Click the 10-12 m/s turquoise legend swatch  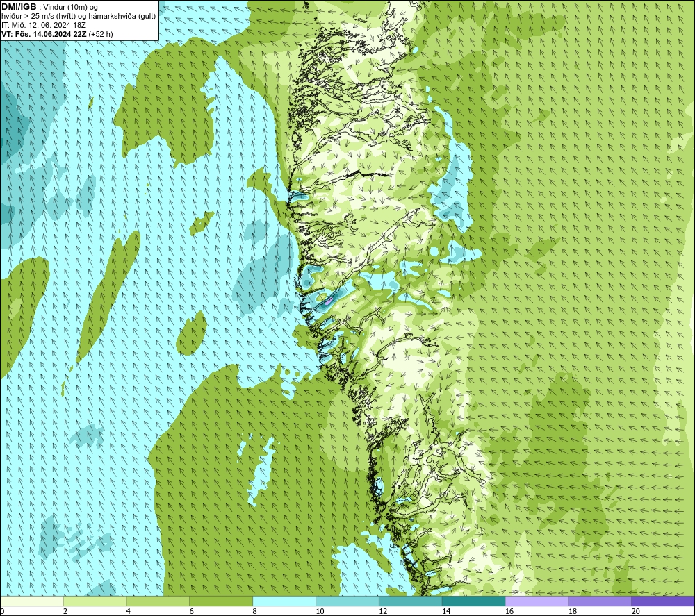pyautogui.click(x=347, y=601)
